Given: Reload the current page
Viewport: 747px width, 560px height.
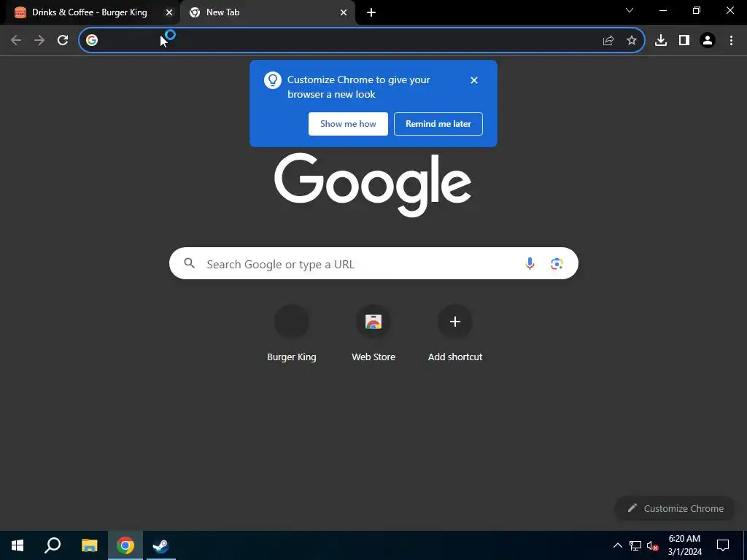Looking at the screenshot, I should click(x=63, y=40).
